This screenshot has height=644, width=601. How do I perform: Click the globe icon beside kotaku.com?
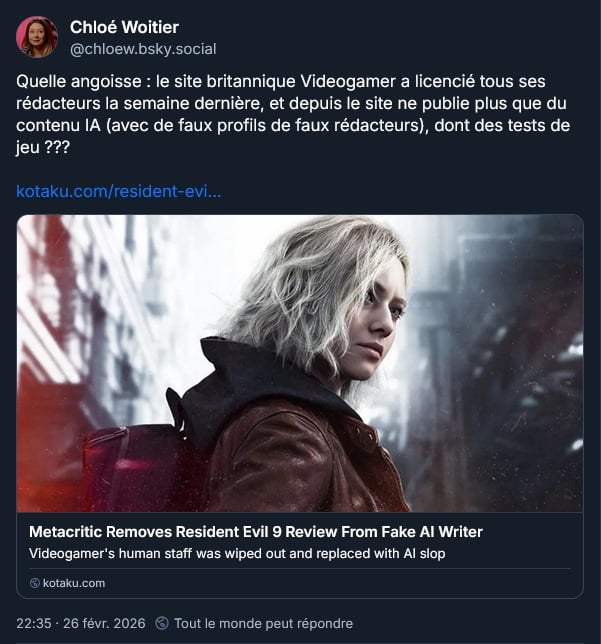(x=35, y=583)
